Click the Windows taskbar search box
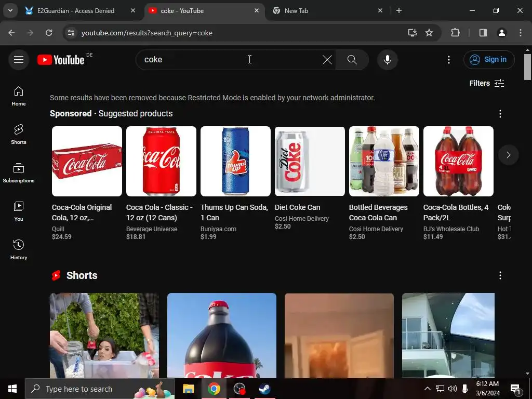This screenshot has height=399, width=532. (99, 389)
